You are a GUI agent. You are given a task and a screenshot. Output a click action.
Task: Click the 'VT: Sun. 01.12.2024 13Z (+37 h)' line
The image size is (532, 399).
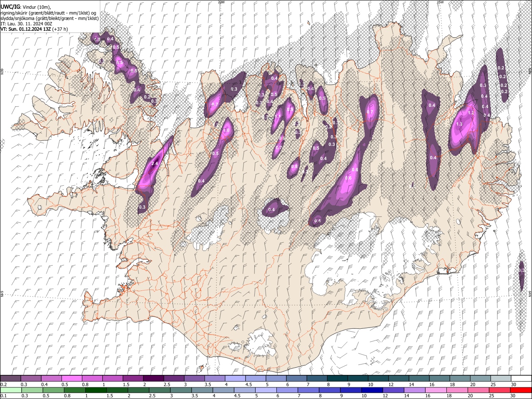[34, 29]
